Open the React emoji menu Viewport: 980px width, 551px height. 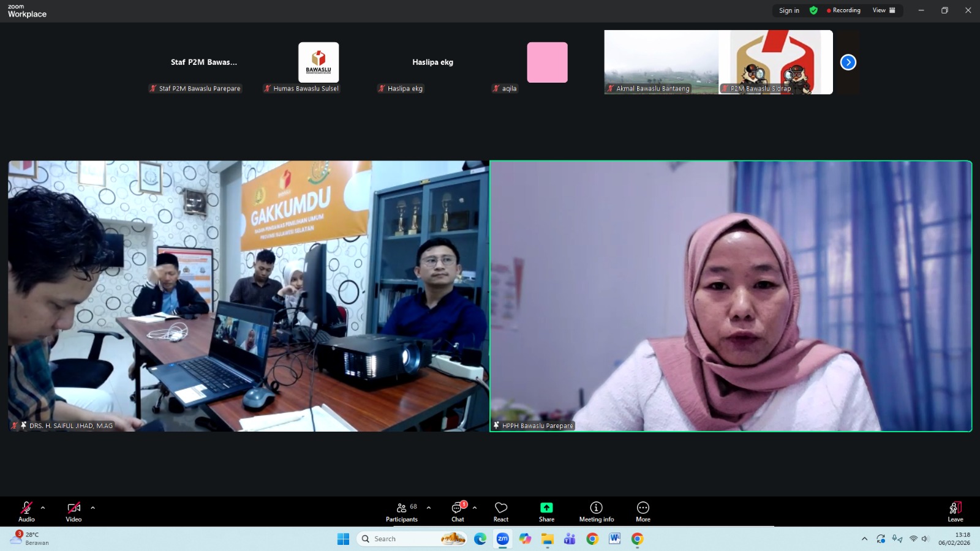tap(501, 512)
